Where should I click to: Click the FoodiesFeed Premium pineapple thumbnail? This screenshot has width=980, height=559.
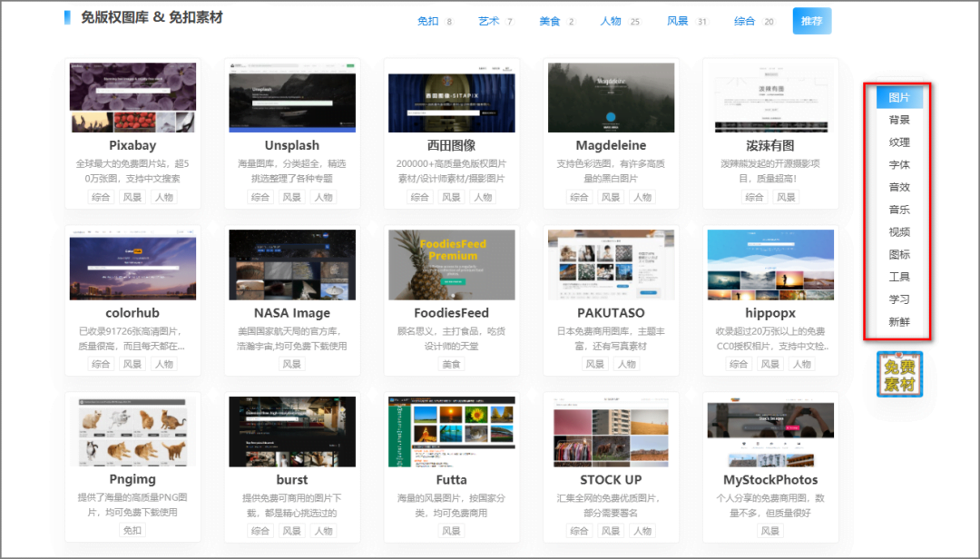(452, 264)
